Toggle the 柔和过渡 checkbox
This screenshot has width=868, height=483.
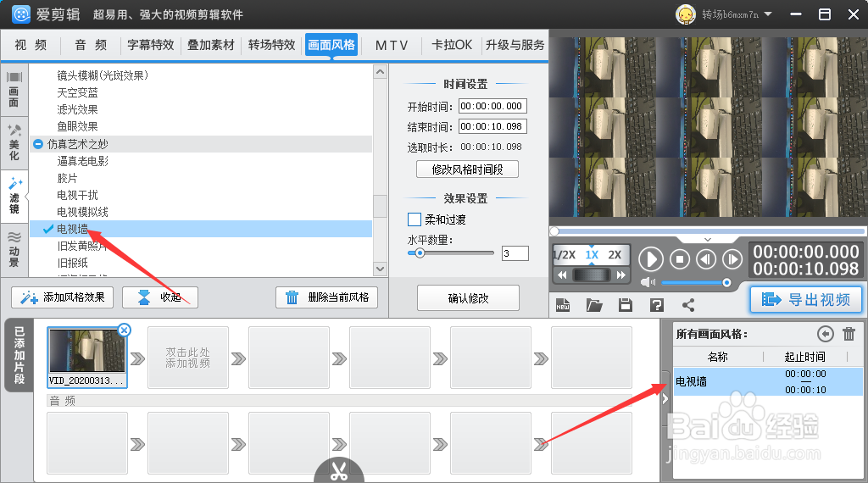414,219
